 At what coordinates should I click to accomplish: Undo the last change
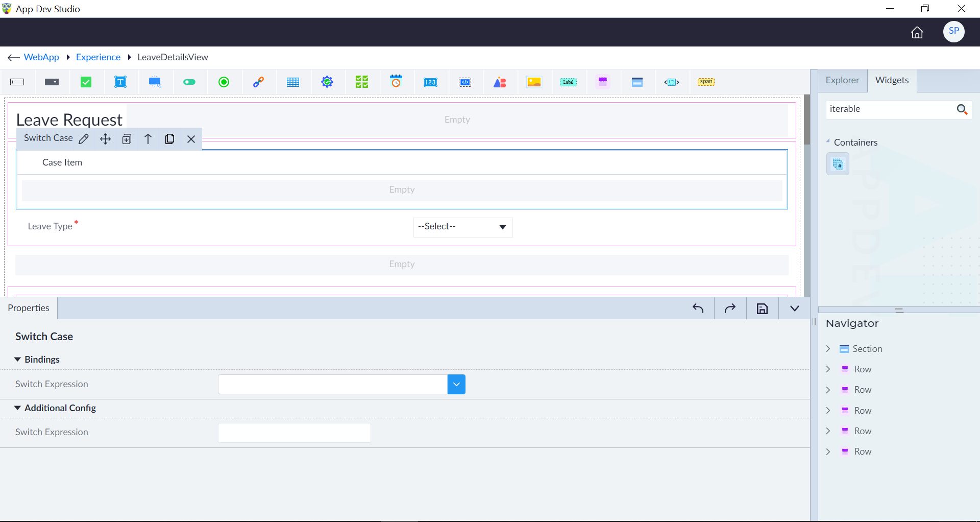pyautogui.click(x=698, y=309)
